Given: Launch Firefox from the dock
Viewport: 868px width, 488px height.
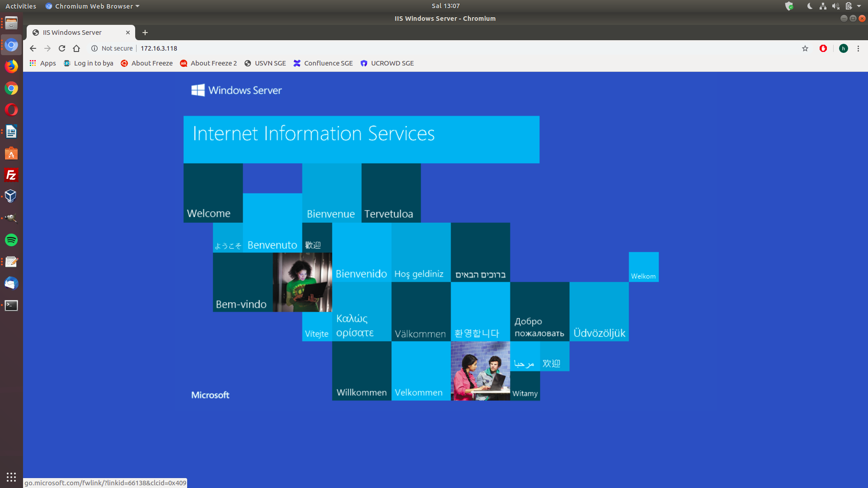Looking at the screenshot, I should click(11, 66).
